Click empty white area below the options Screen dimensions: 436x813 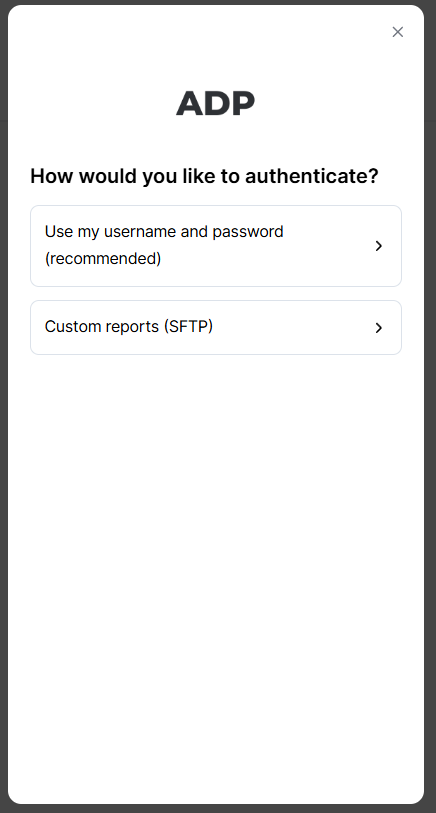point(216,570)
